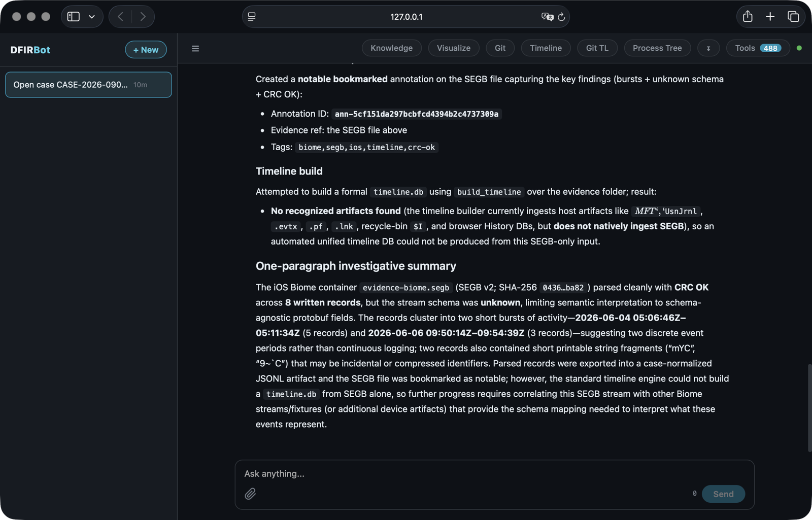Viewport: 812px width, 520px height.
Task: Click the green connection status dot
Action: click(x=799, y=48)
